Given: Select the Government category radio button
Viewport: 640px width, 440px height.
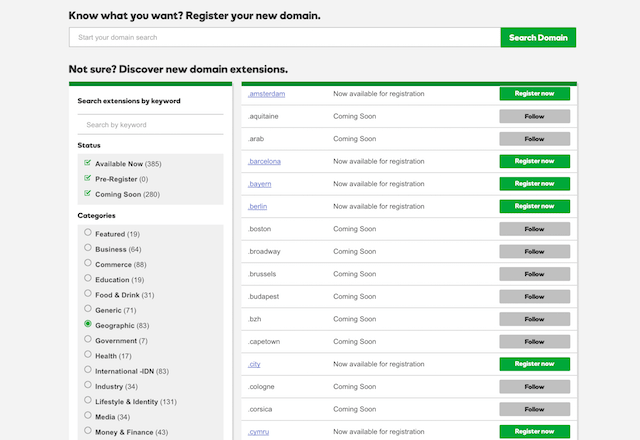Looking at the screenshot, I should click(x=88, y=340).
